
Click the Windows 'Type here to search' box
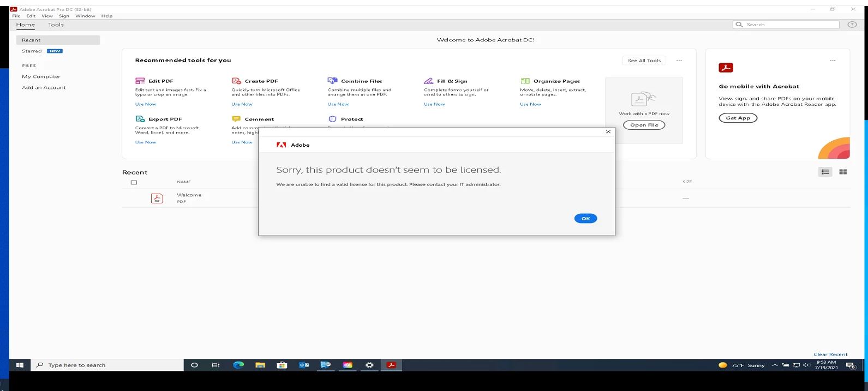tap(107, 365)
